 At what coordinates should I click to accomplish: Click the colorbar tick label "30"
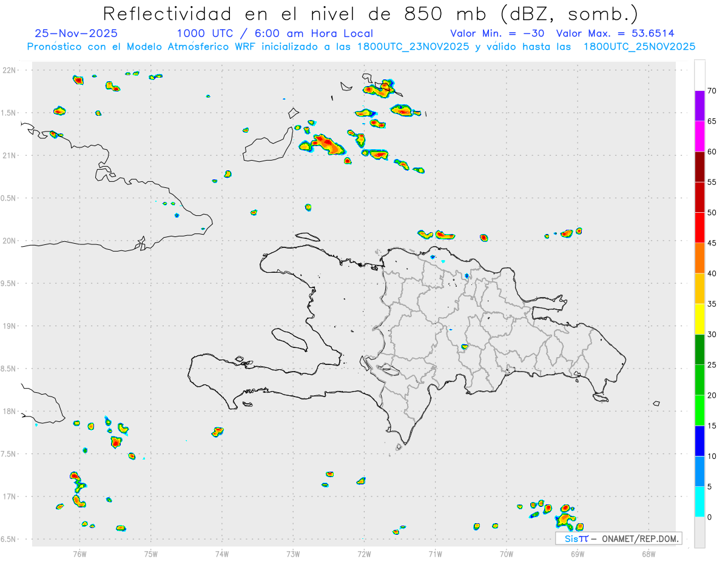pyautogui.click(x=712, y=334)
